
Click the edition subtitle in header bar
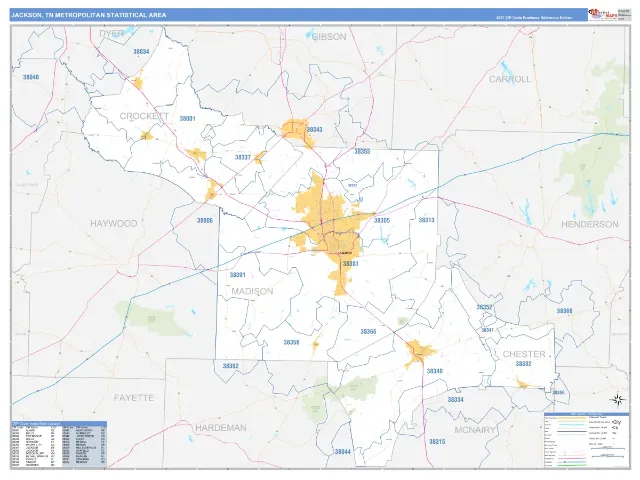(534, 18)
